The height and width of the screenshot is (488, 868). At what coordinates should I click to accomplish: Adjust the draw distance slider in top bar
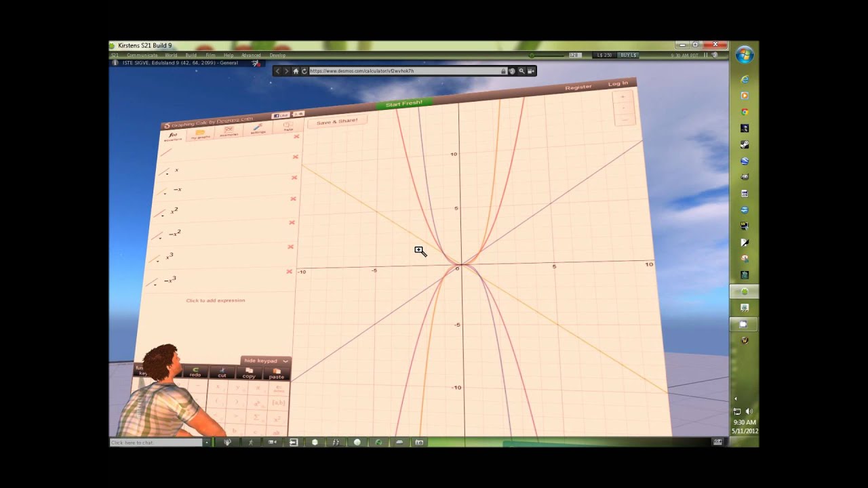coord(547,55)
